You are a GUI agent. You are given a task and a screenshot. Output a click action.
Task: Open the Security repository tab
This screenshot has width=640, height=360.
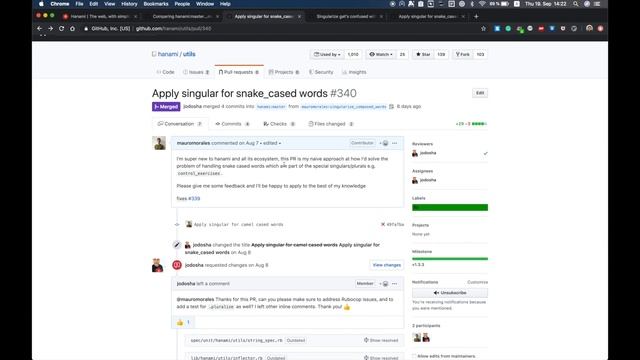tap(321, 72)
